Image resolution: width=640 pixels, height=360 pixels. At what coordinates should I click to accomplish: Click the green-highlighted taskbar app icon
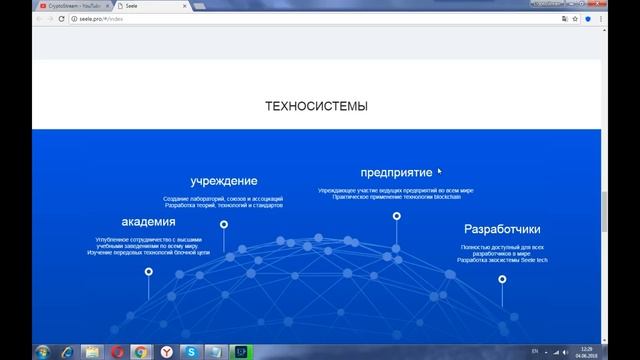[241, 352]
